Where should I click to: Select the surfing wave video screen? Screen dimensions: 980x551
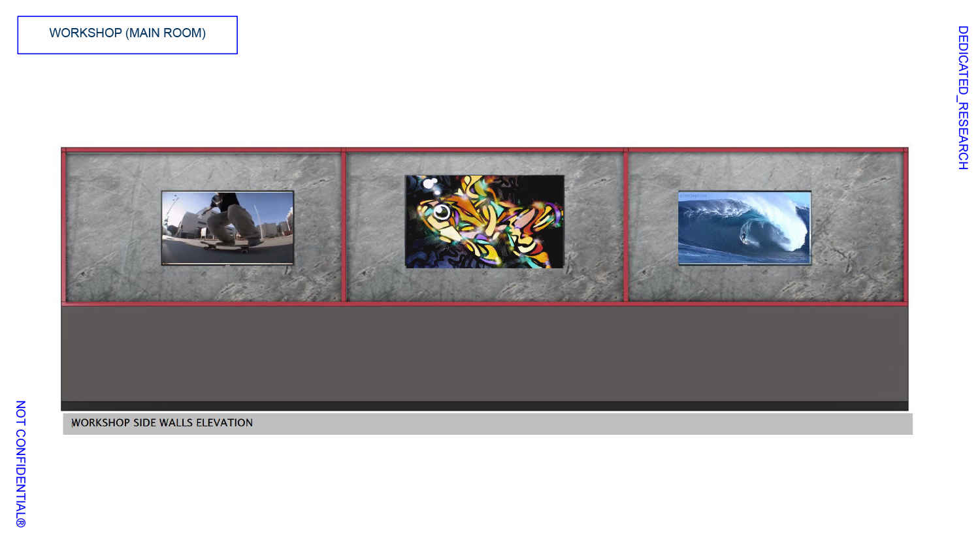click(743, 227)
